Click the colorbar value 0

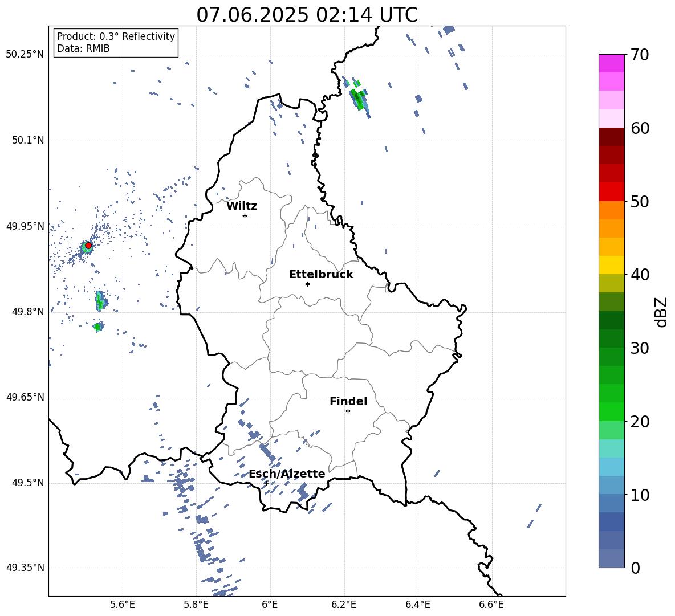(x=636, y=568)
